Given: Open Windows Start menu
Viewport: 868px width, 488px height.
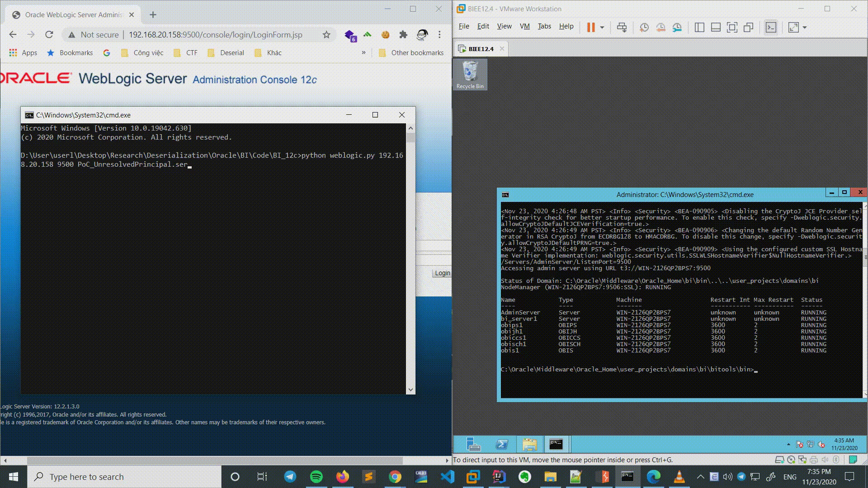Looking at the screenshot, I should (13, 477).
